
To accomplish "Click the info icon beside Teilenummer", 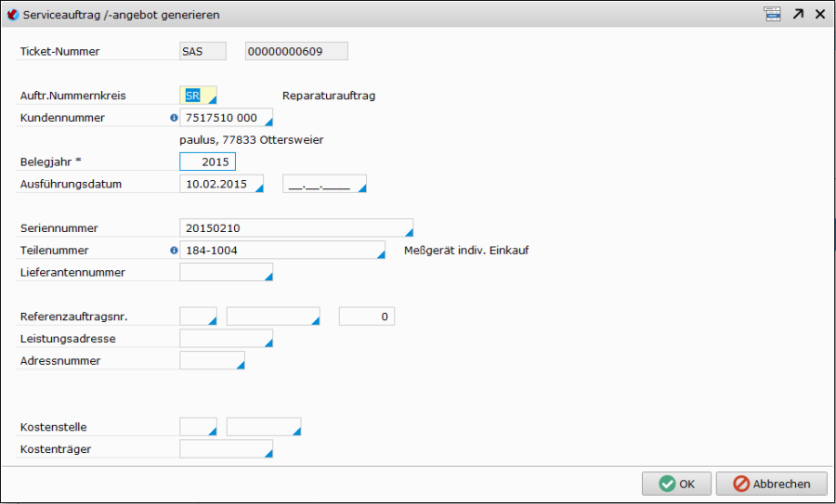I will pyautogui.click(x=174, y=250).
